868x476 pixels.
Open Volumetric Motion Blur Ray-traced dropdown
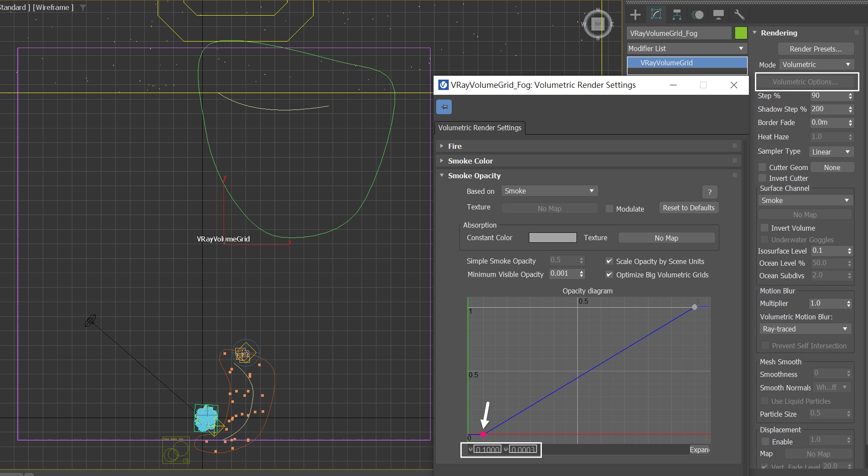point(805,329)
